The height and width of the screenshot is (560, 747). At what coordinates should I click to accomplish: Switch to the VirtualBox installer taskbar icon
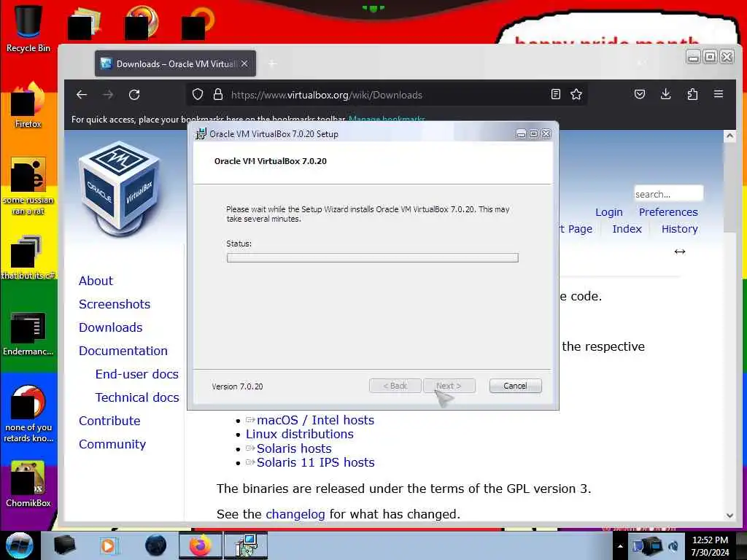click(x=246, y=545)
